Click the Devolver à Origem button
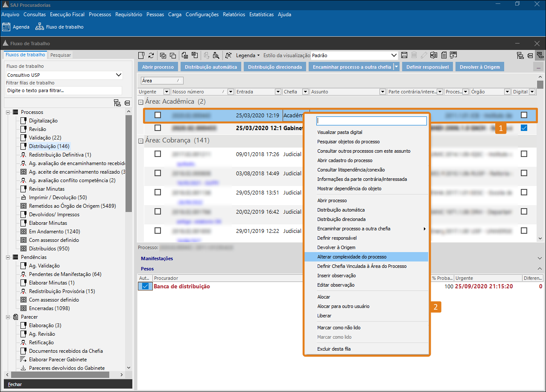The height and width of the screenshot is (392, 546). [480, 67]
